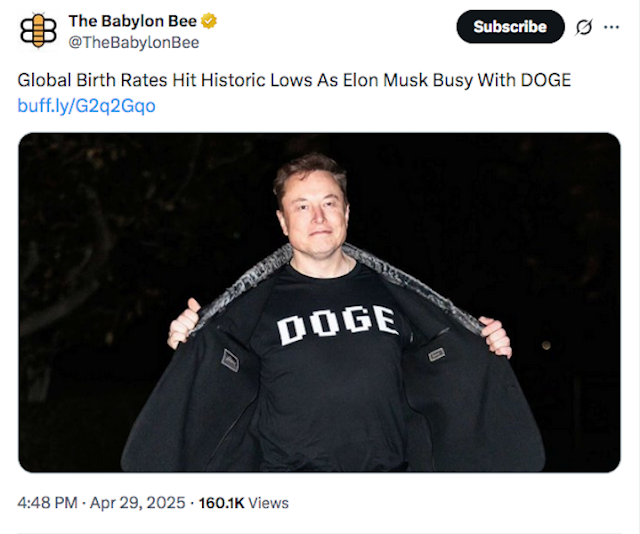640x534 pixels.
Task: Click the gold verified badge
Action: click(x=209, y=21)
